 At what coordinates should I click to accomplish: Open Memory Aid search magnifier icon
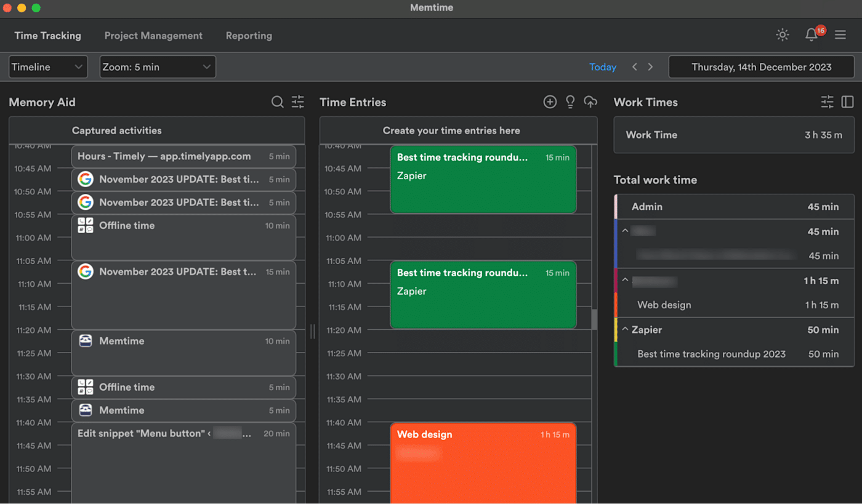tap(278, 102)
